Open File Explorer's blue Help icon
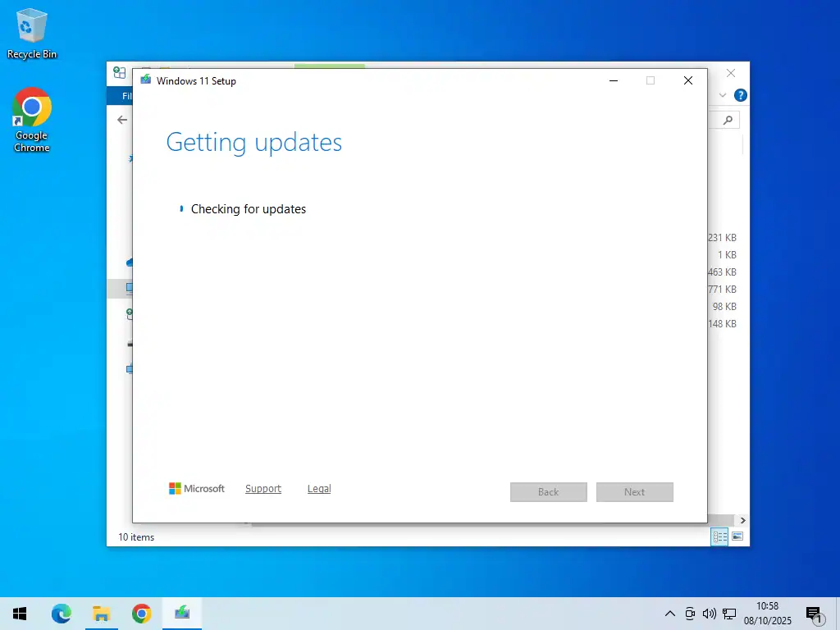 (x=741, y=95)
